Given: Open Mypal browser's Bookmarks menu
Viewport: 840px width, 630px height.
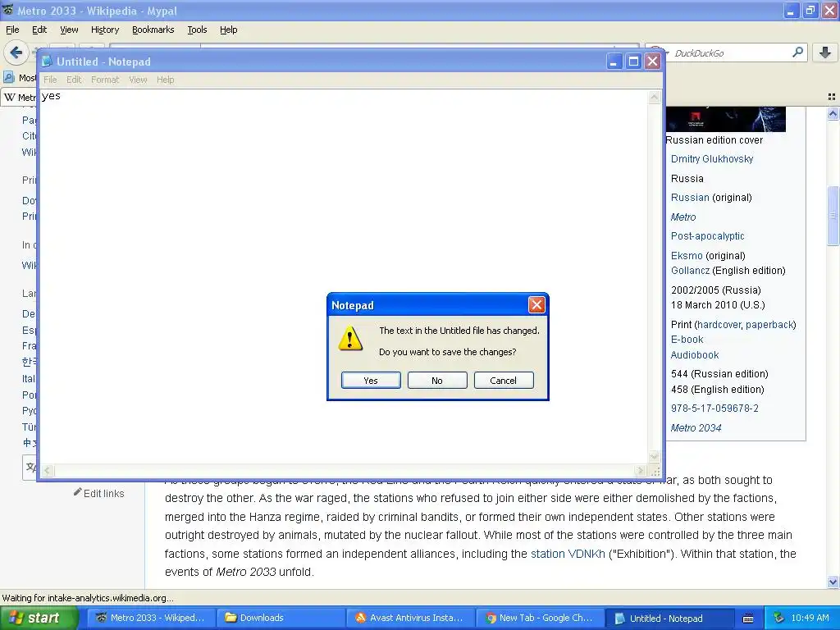Looking at the screenshot, I should click(x=153, y=30).
